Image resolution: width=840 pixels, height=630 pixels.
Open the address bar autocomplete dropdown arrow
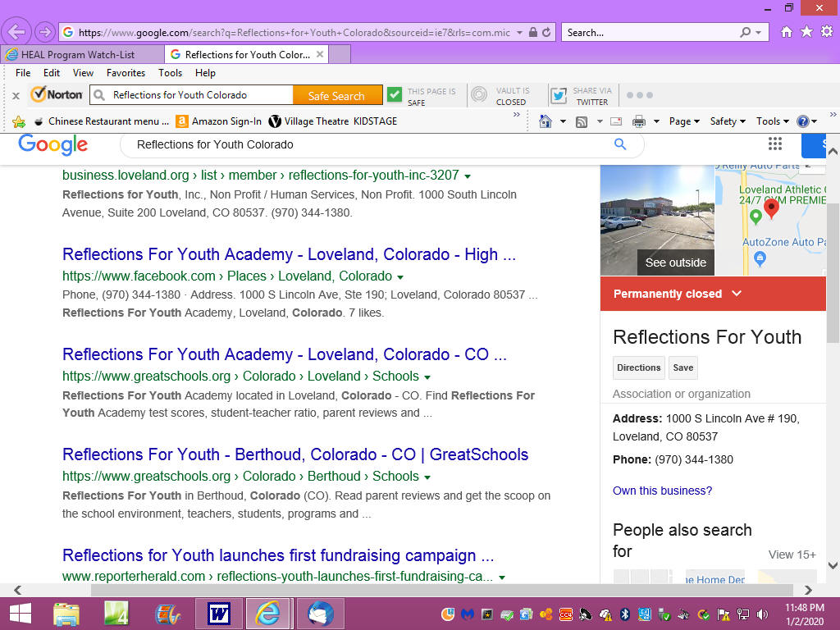click(x=519, y=33)
